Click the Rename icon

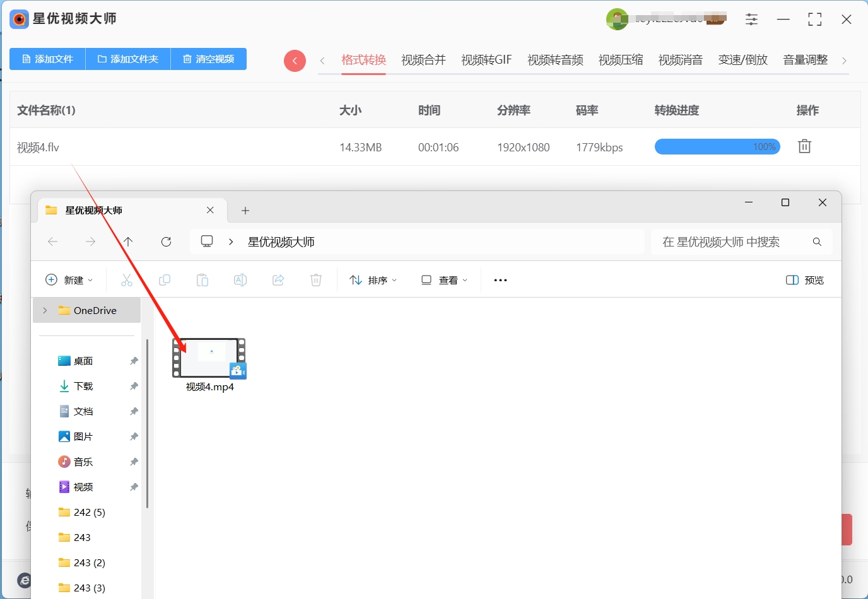240,280
